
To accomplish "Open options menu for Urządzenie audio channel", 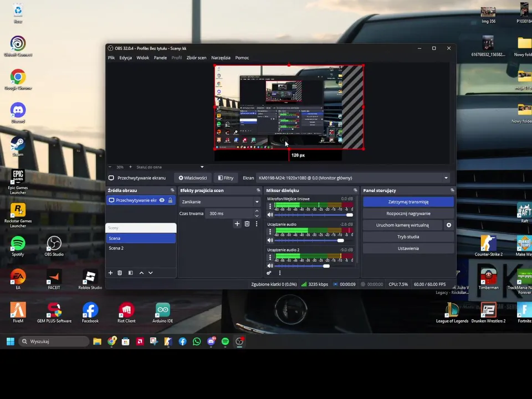I will point(270,232).
